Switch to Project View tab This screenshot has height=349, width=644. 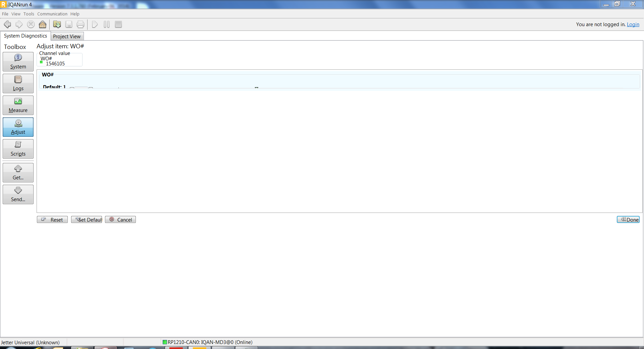[x=67, y=36]
